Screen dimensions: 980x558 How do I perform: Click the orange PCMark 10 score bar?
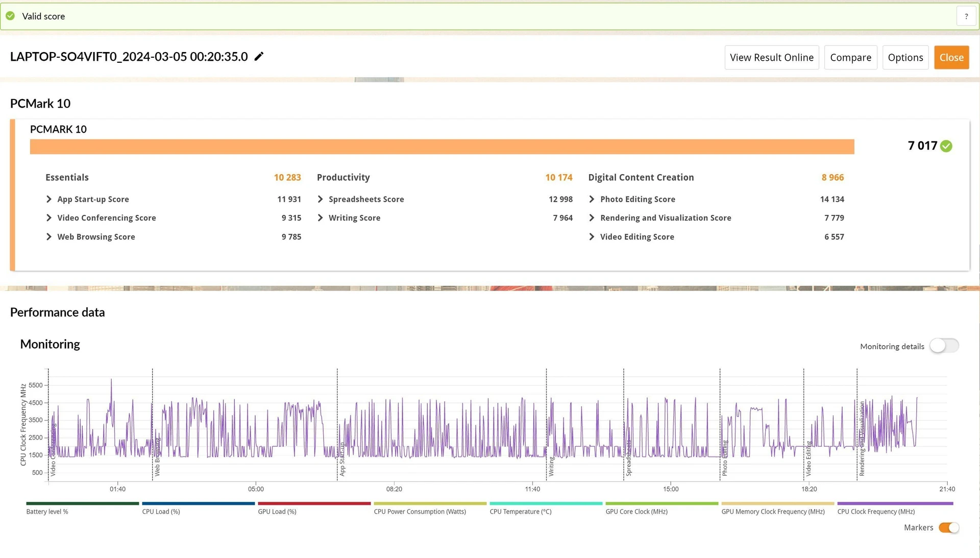click(x=442, y=147)
